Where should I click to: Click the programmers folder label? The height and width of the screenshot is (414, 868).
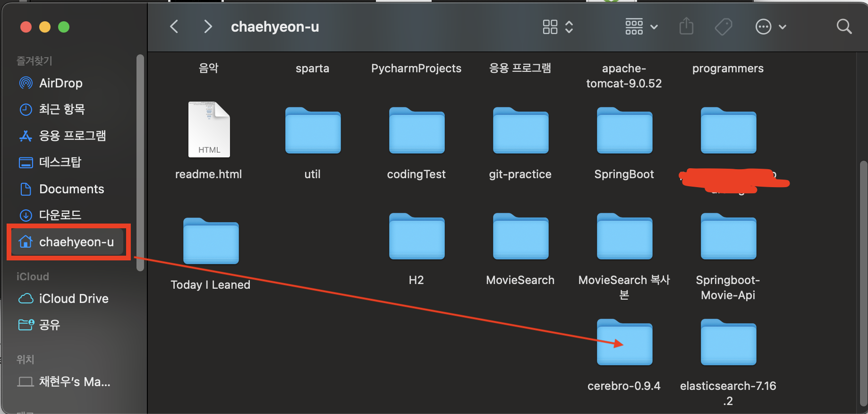tap(728, 69)
